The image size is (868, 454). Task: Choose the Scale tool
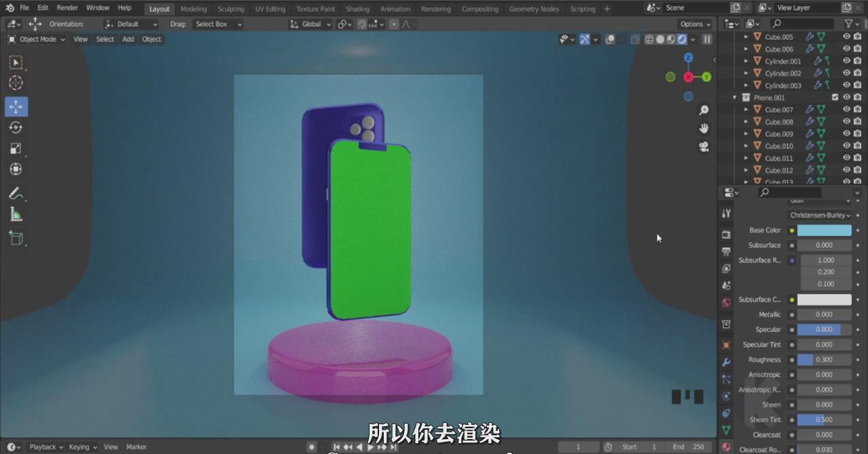coord(16,149)
